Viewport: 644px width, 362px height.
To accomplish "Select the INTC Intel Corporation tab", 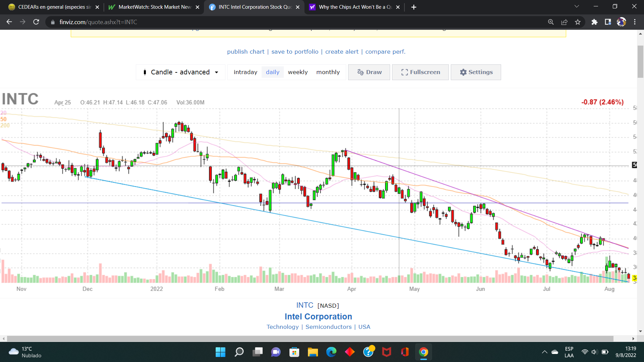I will pos(254,7).
